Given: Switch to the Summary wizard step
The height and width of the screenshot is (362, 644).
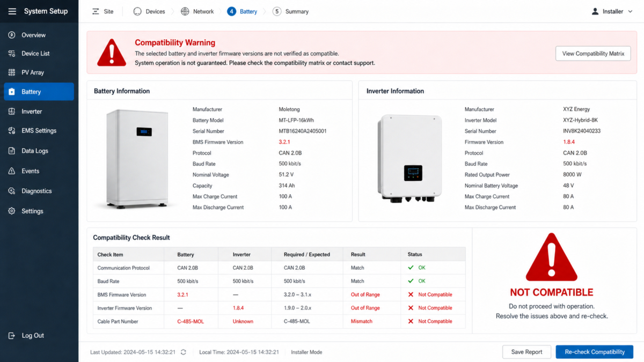Looking at the screenshot, I should 290,11.
